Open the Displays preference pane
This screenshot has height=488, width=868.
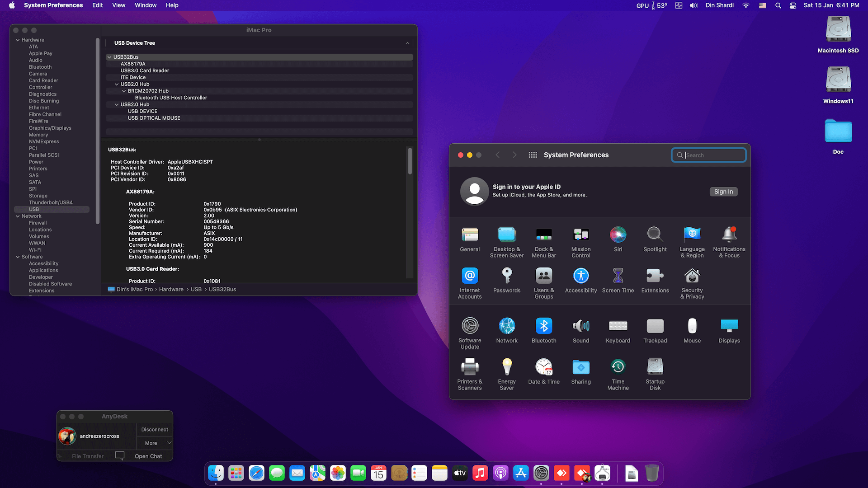729,330
